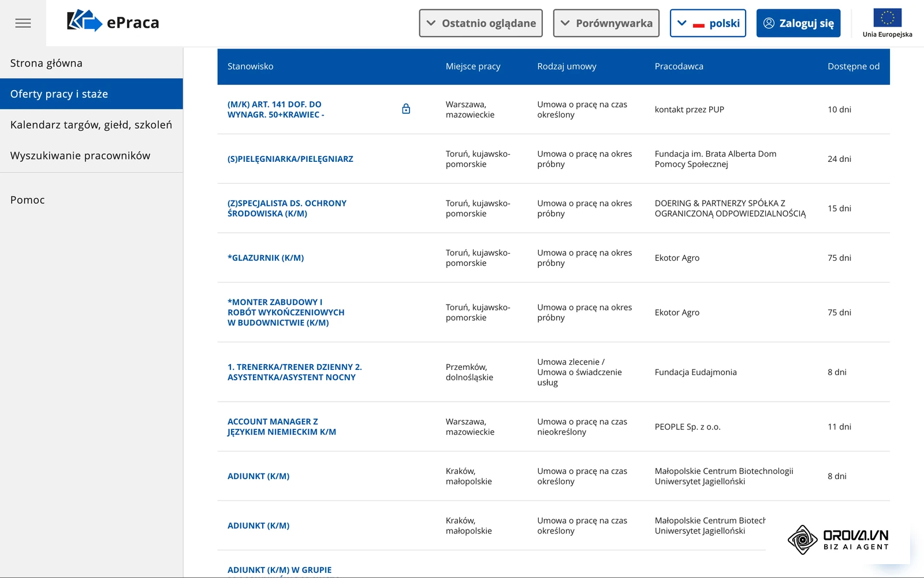Click the Stanowisko column header
Viewport: 924px width, 578px height.
pos(251,66)
